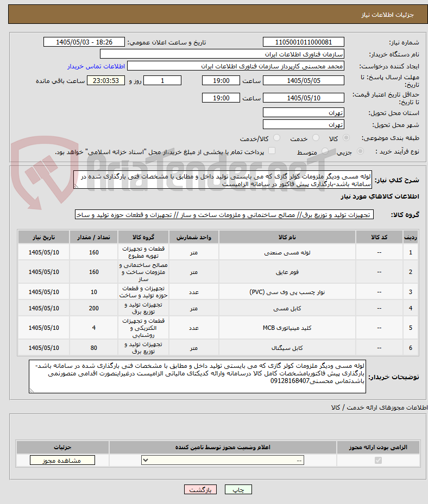Select the متوسط purchase type radio

tap(325, 151)
